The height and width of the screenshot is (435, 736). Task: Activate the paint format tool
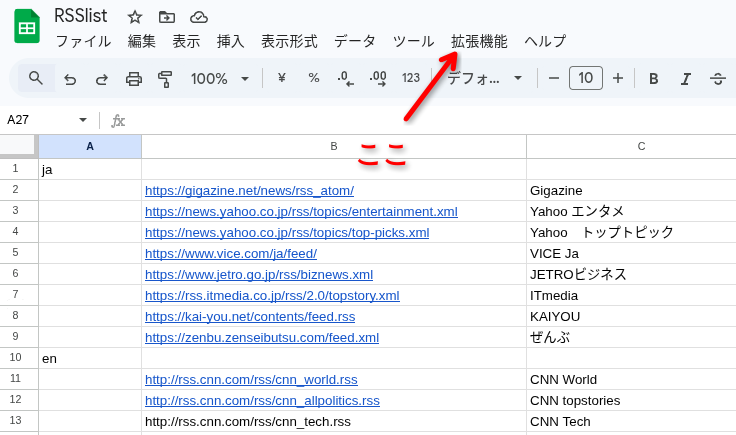pyautogui.click(x=165, y=78)
